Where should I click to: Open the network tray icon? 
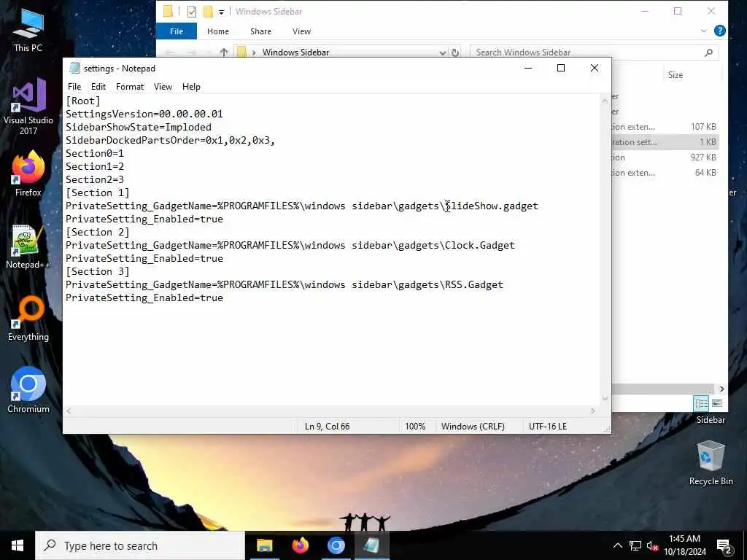tap(635, 545)
